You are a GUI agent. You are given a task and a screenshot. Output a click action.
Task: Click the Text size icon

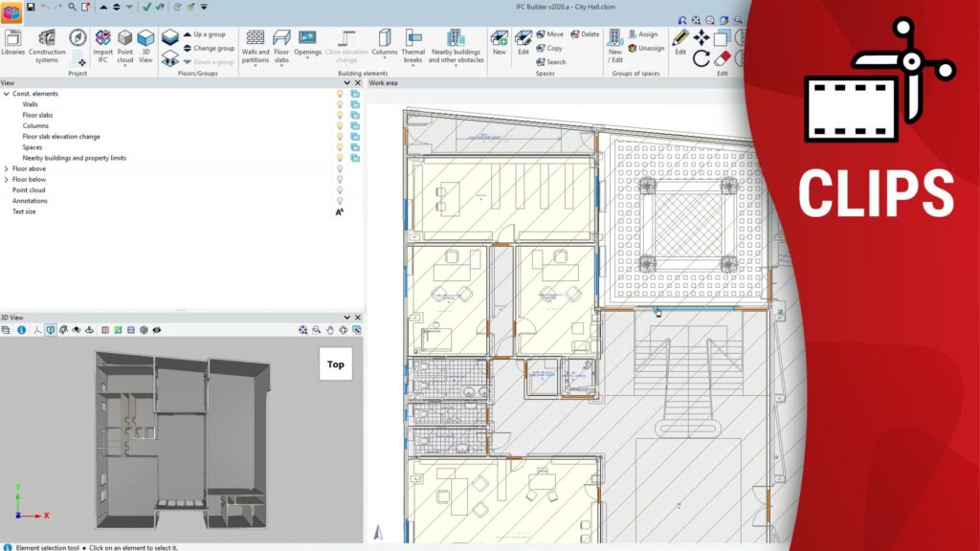pyautogui.click(x=339, y=211)
